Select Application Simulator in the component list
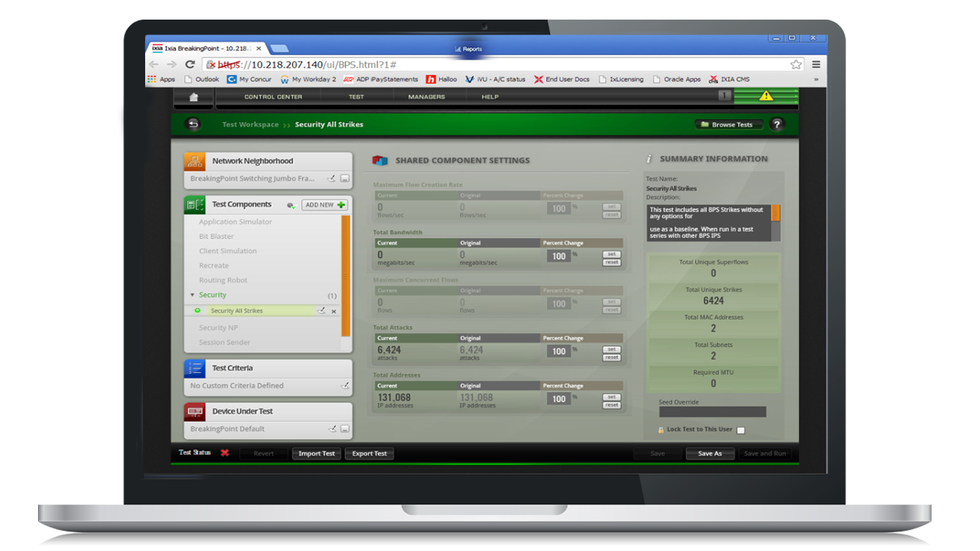980x551 pixels. [x=235, y=222]
